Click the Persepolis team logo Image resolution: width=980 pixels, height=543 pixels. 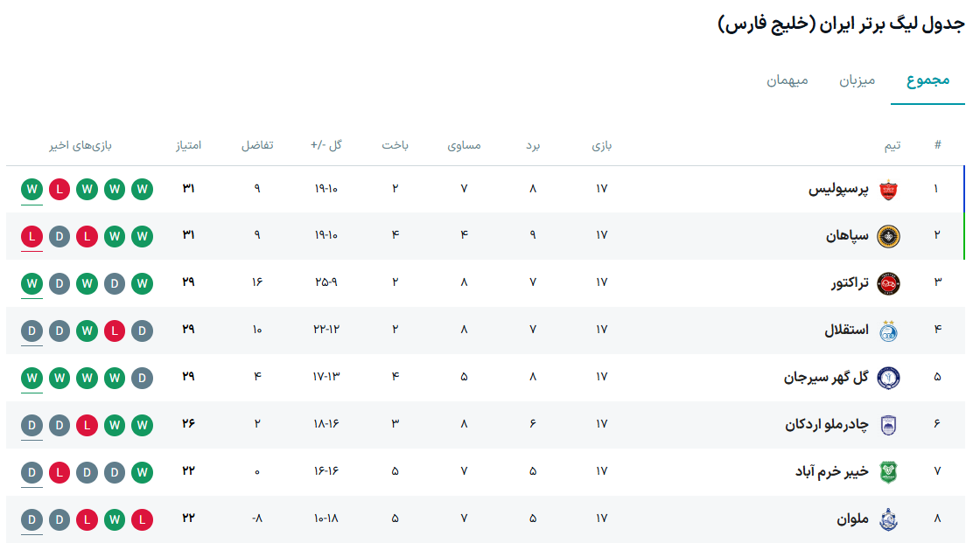888,189
